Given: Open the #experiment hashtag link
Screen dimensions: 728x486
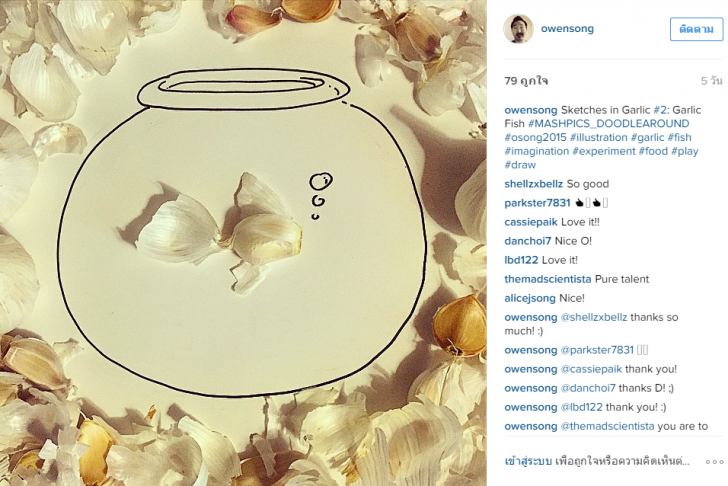Looking at the screenshot, I should (604, 151).
